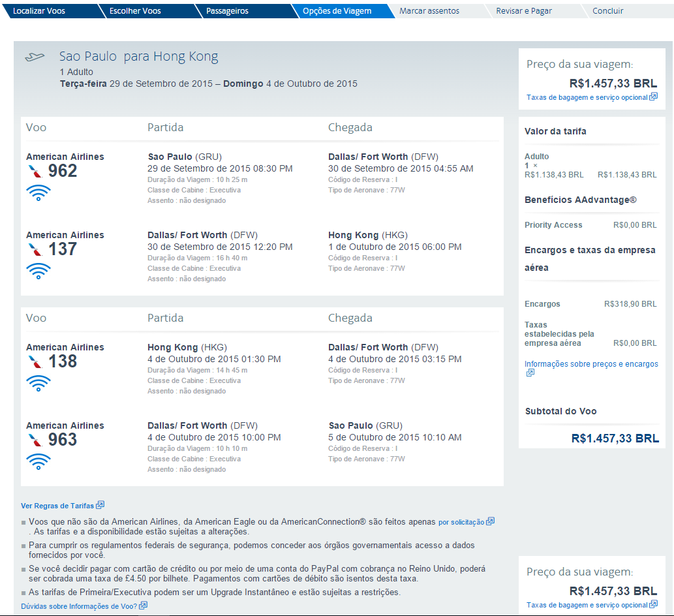The width and height of the screenshot is (674, 616).
Task: Click the 1 Adulto passenger count
Action: tap(76, 72)
